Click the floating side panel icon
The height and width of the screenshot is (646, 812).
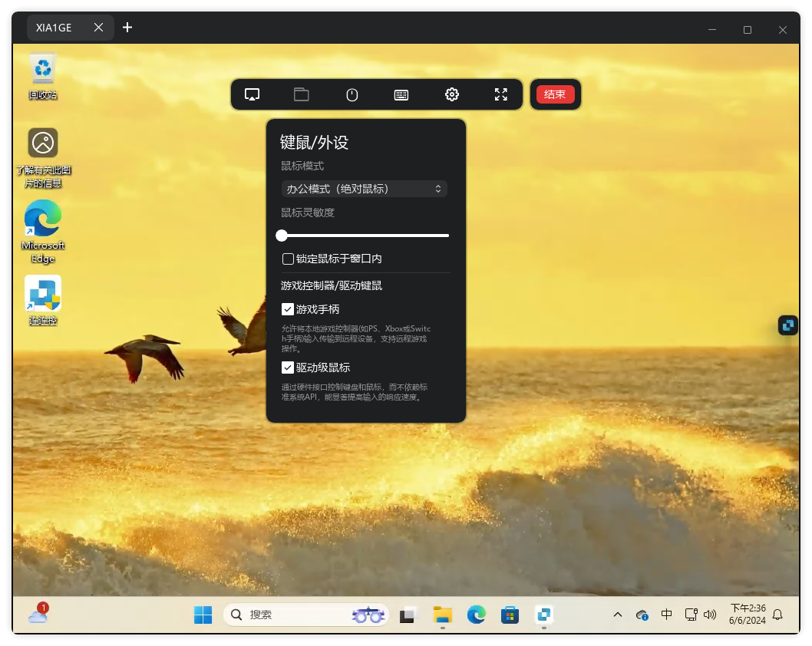(x=788, y=325)
